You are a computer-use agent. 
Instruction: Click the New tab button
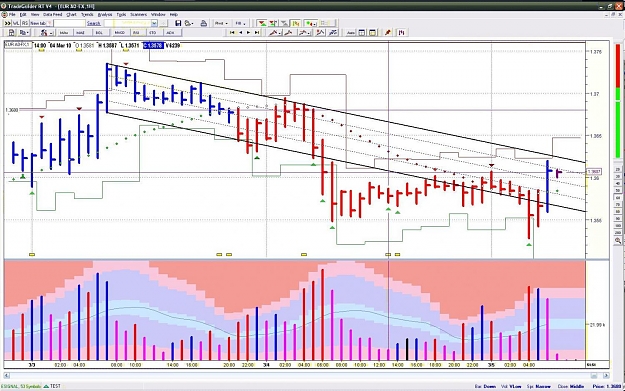(38, 23)
